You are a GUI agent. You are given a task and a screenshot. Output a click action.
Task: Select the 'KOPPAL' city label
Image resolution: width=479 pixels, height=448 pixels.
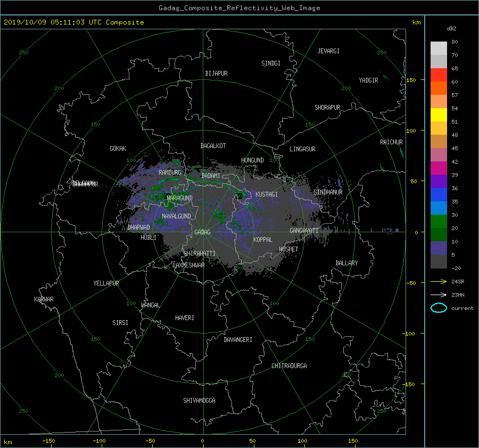[x=263, y=240]
